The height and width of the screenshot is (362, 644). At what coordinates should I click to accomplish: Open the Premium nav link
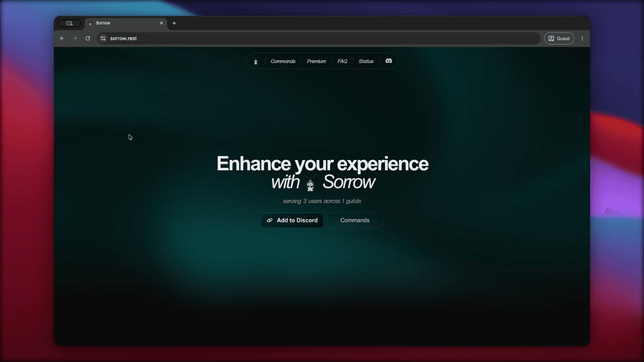[316, 61]
